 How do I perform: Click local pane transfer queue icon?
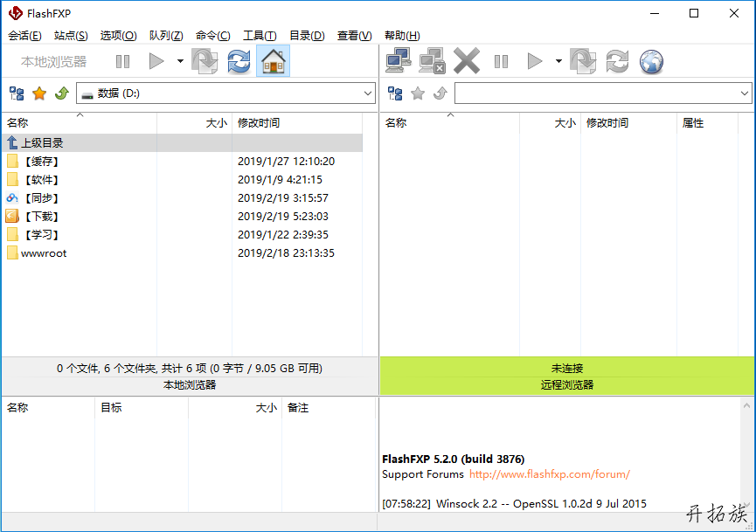click(205, 61)
